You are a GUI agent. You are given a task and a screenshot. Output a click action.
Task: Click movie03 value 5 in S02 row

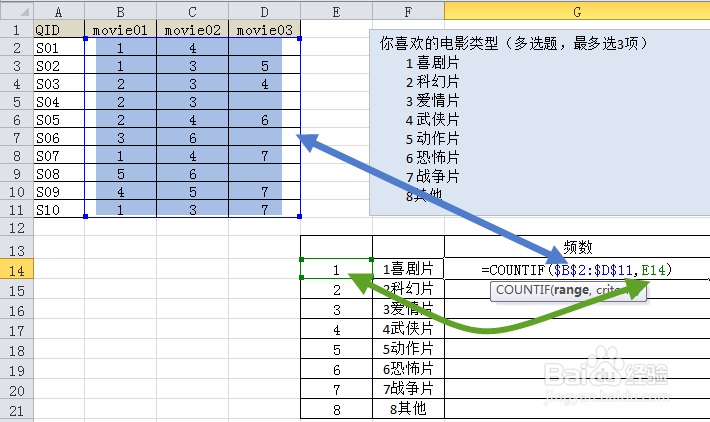264,66
